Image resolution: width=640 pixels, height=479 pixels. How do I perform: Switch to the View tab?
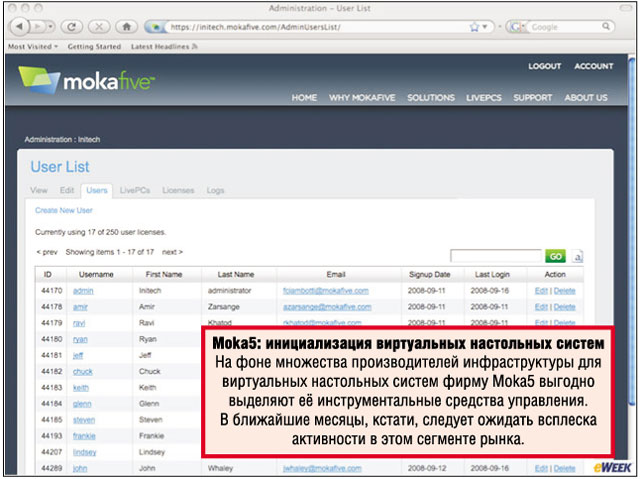tap(39, 190)
